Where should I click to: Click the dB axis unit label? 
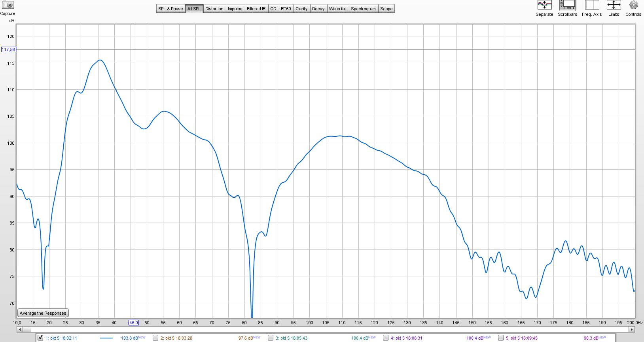click(x=12, y=21)
